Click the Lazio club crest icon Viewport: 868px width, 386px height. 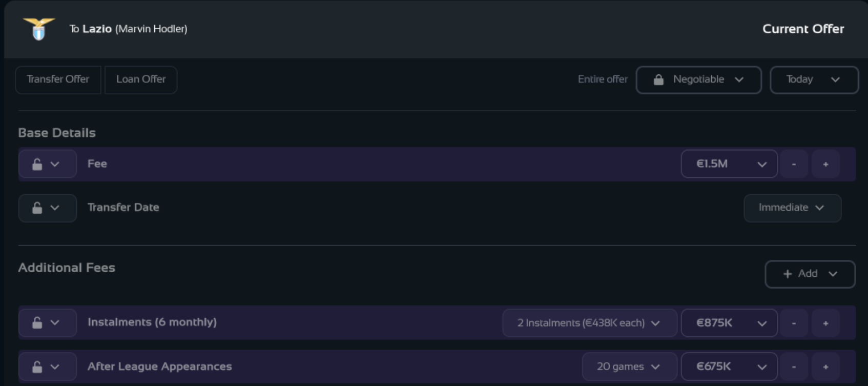point(38,29)
